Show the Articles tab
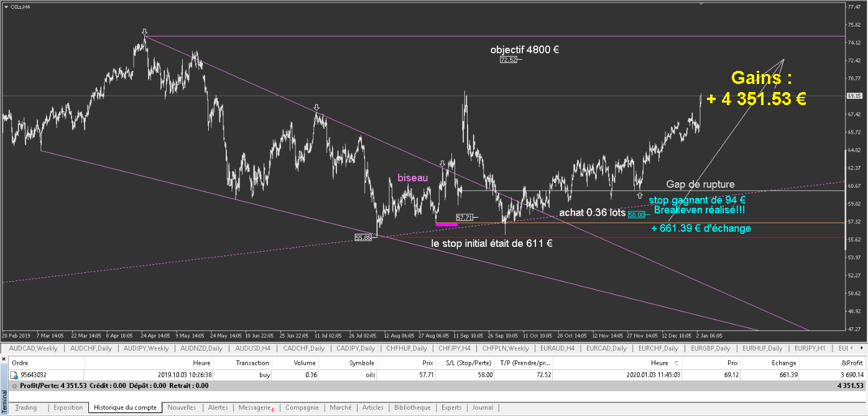 point(372,408)
